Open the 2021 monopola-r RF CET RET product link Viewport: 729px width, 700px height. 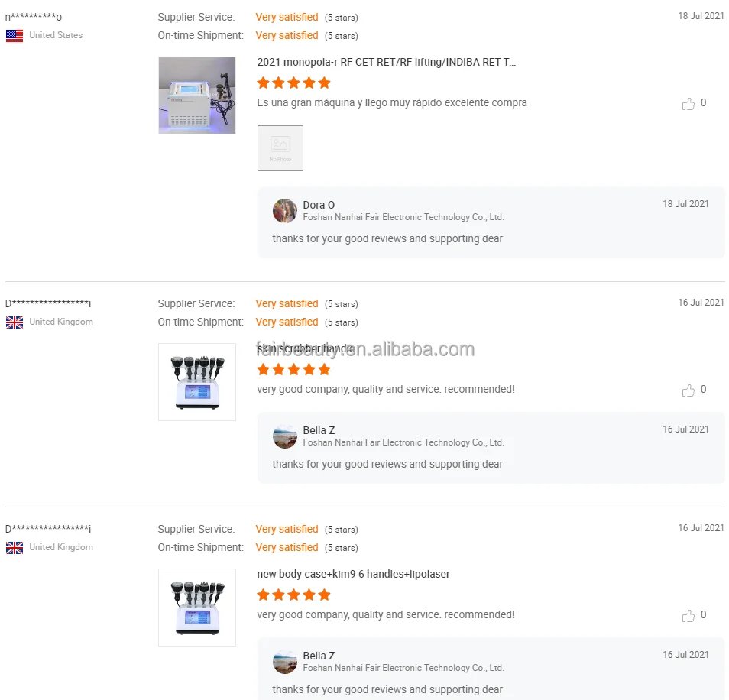pos(387,63)
